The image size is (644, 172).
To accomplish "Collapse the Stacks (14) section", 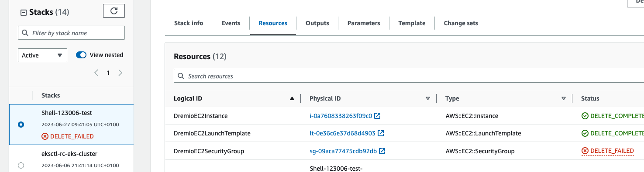I will point(24,13).
